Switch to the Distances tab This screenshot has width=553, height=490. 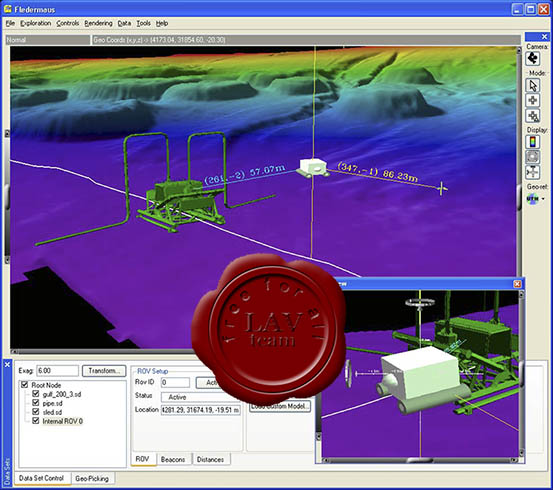pos(211,459)
